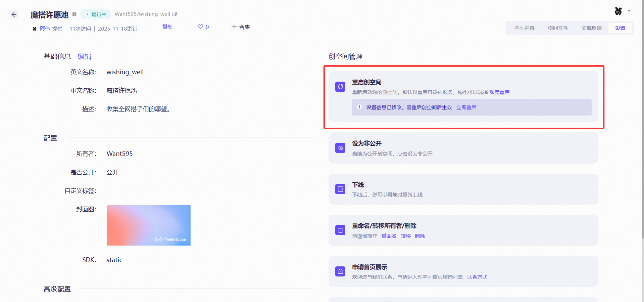Screen dimensions: 644x302
Task: Open the user avatar at top right
Action: tap(618, 11)
